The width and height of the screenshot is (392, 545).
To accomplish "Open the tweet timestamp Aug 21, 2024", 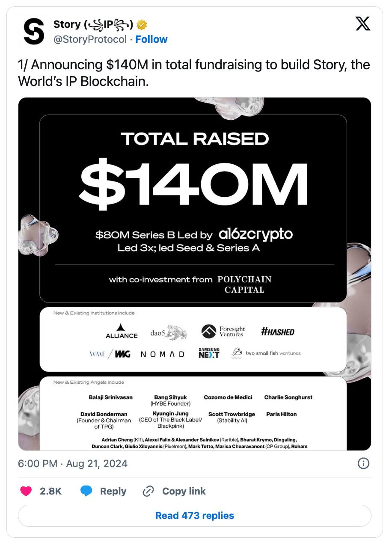I will click(73, 464).
